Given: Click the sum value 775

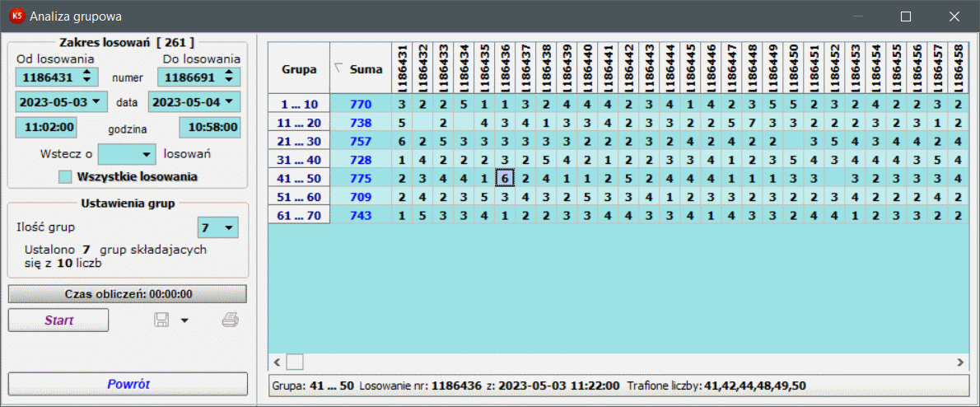Looking at the screenshot, I should 361,178.
